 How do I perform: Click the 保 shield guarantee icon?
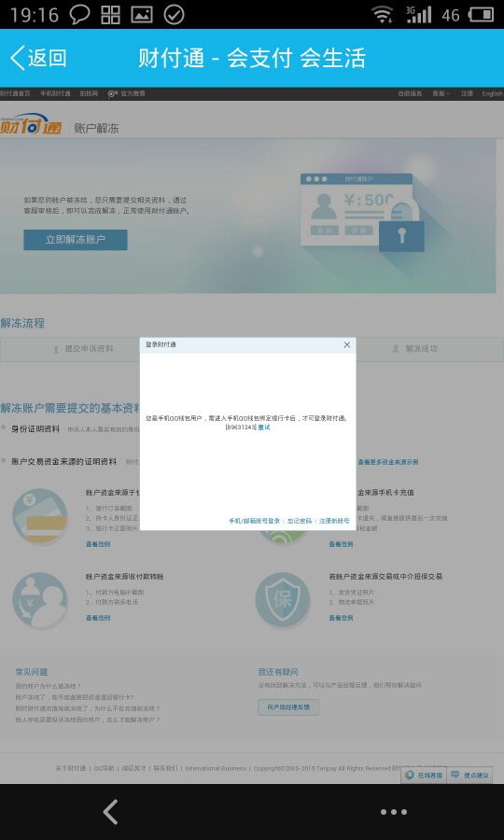coord(283,600)
